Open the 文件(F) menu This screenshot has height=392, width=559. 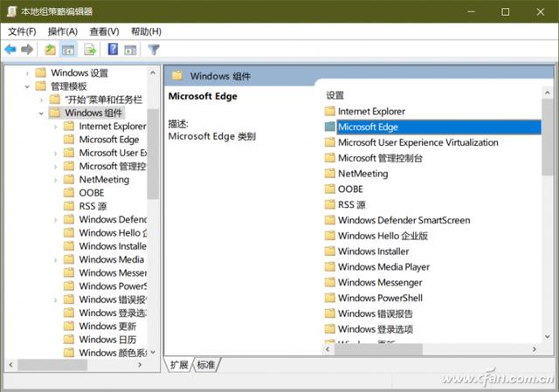coord(22,31)
